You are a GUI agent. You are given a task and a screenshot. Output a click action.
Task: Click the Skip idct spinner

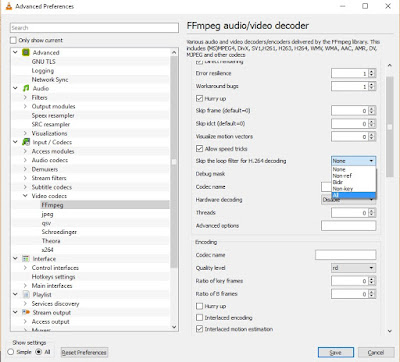pos(354,124)
